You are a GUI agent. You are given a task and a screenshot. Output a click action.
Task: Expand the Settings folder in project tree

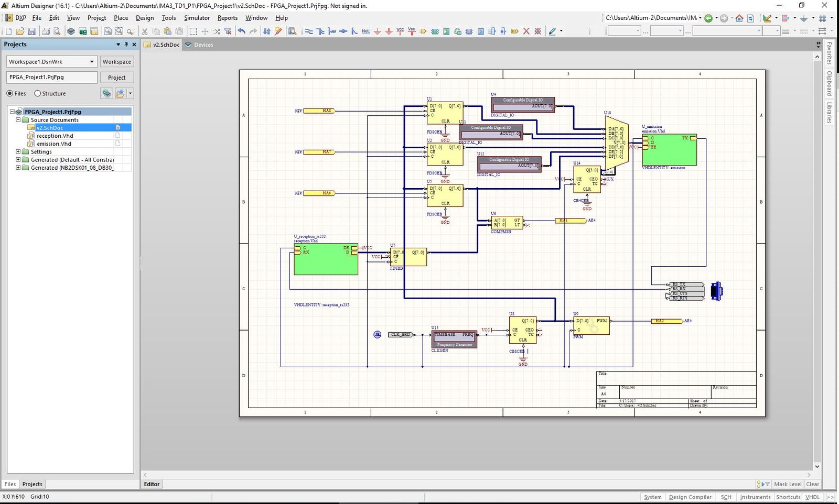point(18,152)
